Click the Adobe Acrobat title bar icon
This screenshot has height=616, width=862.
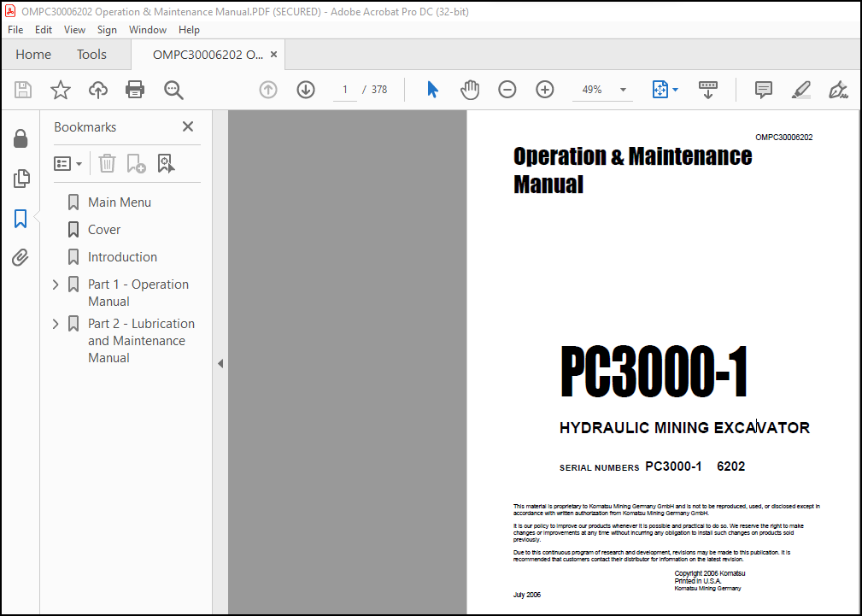click(10, 11)
